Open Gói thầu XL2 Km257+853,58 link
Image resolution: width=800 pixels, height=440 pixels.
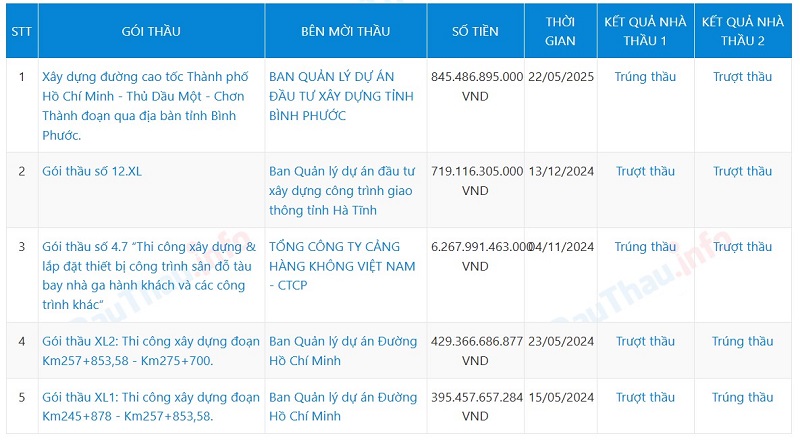(151, 351)
